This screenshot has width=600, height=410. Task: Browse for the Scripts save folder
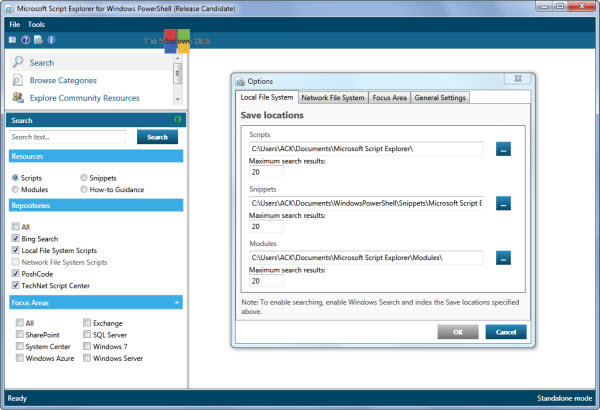[503, 149]
